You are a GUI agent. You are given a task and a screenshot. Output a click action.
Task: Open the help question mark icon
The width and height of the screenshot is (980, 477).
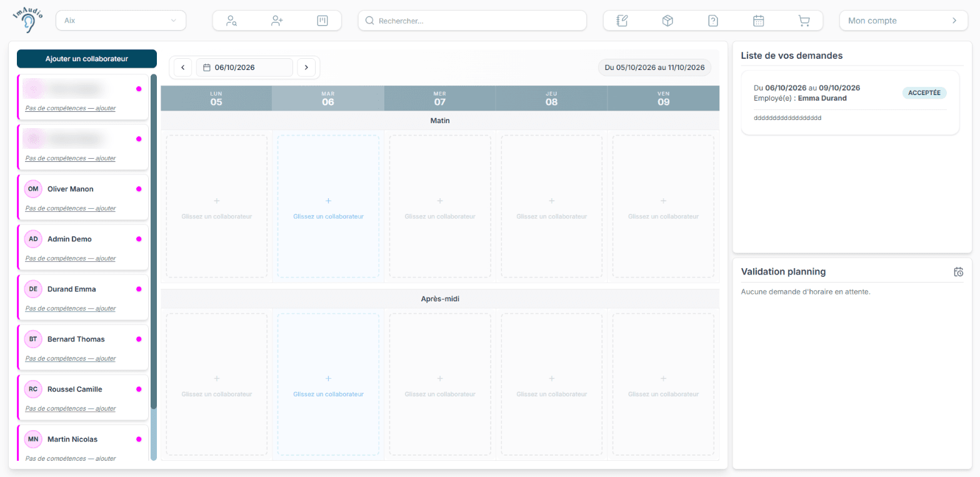click(x=713, y=21)
